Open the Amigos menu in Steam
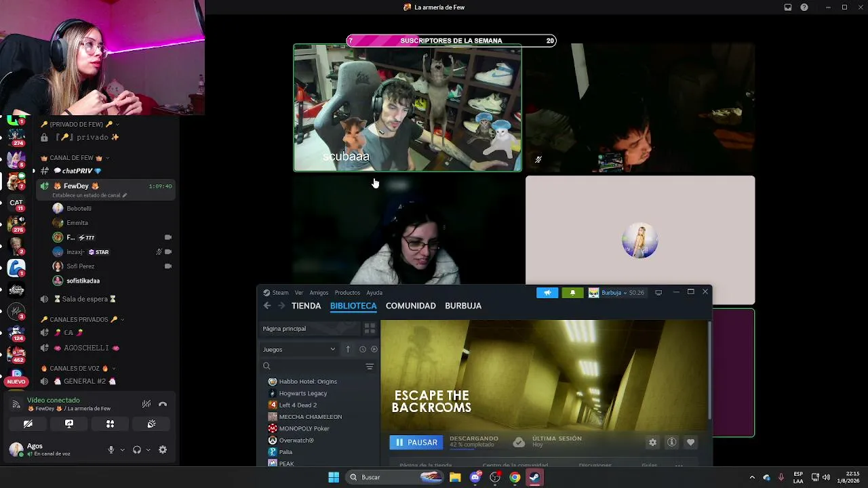This screenshot has width=868, height=488. tap(319, 293)
